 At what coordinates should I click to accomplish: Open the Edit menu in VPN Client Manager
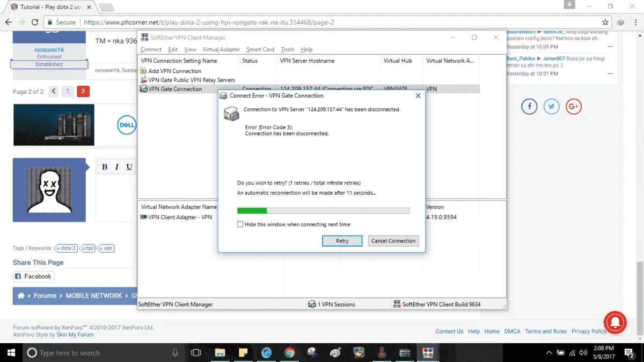(x=173, y=49)
